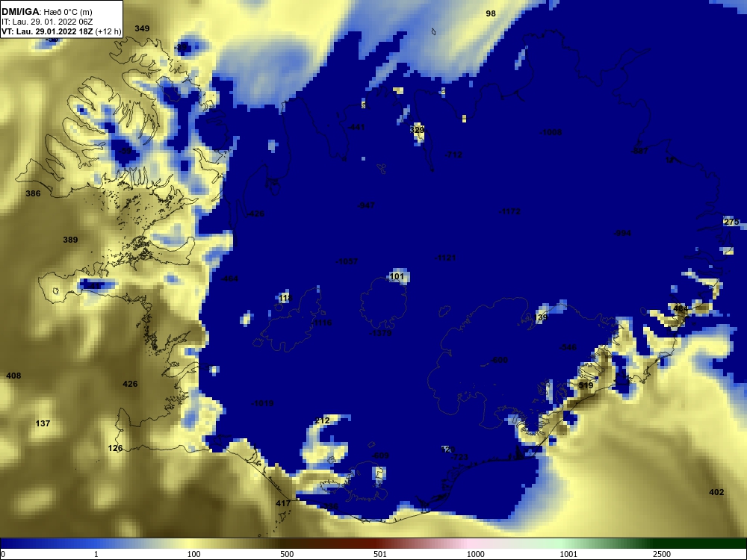Select the map value -441
747x560 pixels.
(356, 127)
